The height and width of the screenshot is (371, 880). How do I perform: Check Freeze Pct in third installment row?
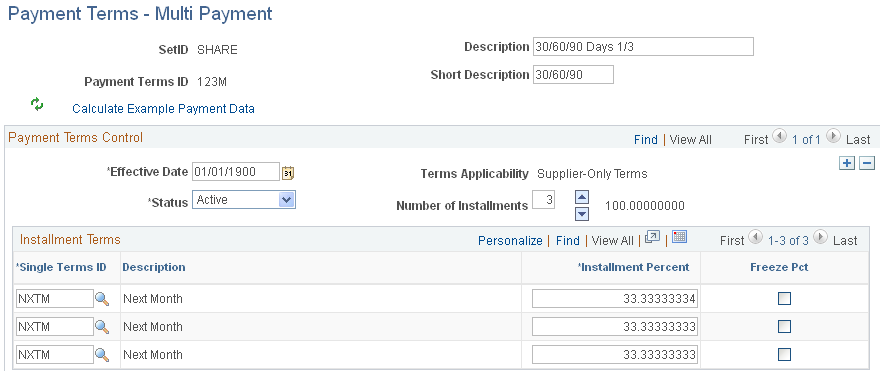(x=785, y=355)
